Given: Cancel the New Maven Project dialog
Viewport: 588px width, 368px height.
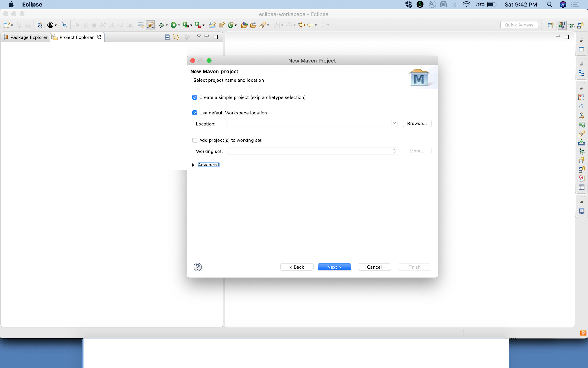Looking at the screenshot, I should pos(374,267).
